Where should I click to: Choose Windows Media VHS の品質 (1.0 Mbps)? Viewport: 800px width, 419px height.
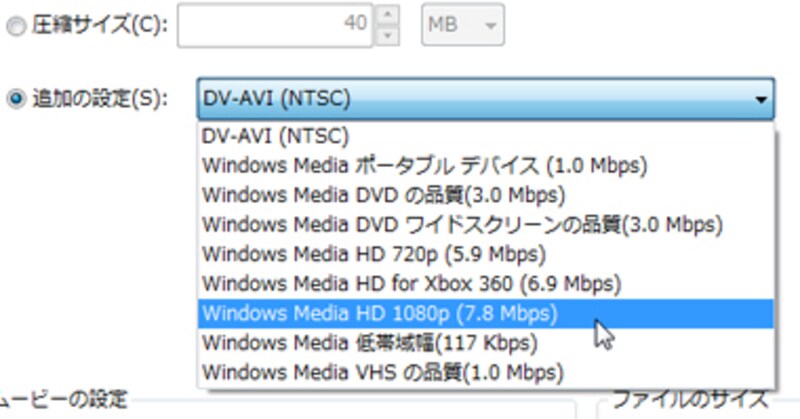pos(382,374)
